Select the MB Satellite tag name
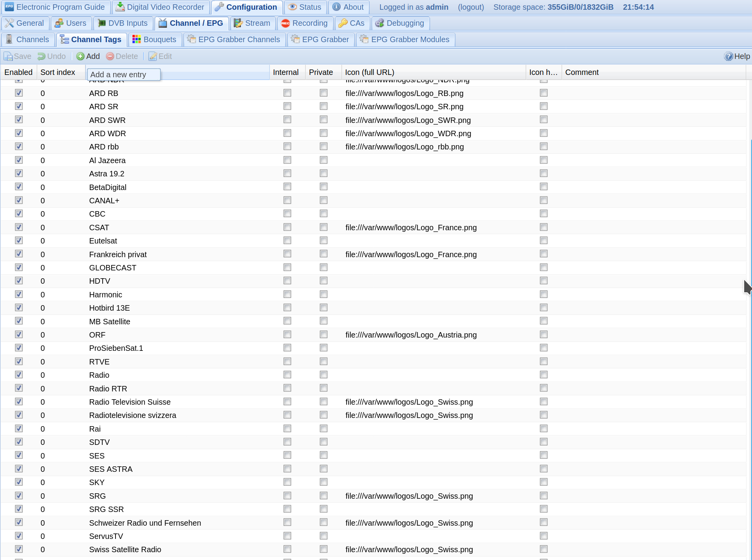Image resolution: width=752 pixels, height=560 pixels. click(x=110, y=322)
